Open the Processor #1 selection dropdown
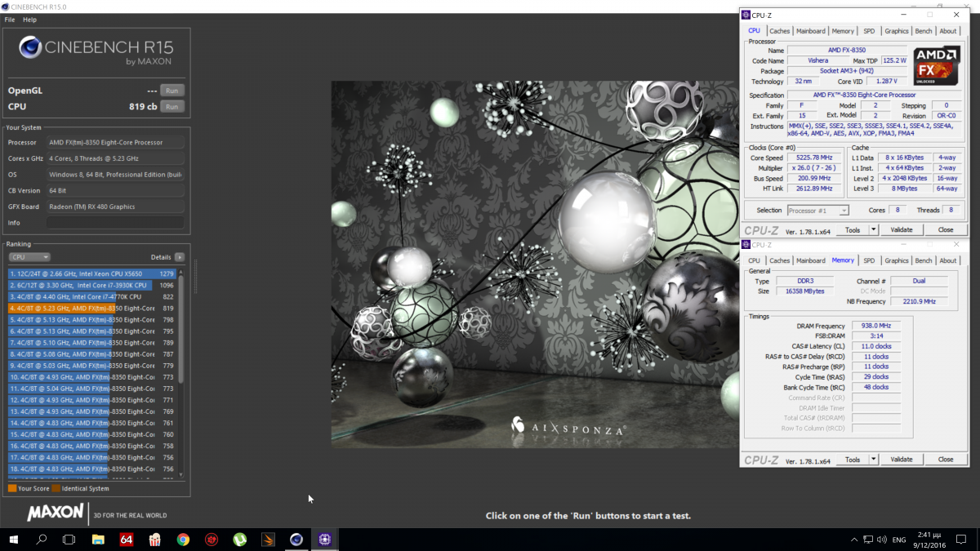Image resolution: width=980 pixels, height=551 pixels. (818, 211)
